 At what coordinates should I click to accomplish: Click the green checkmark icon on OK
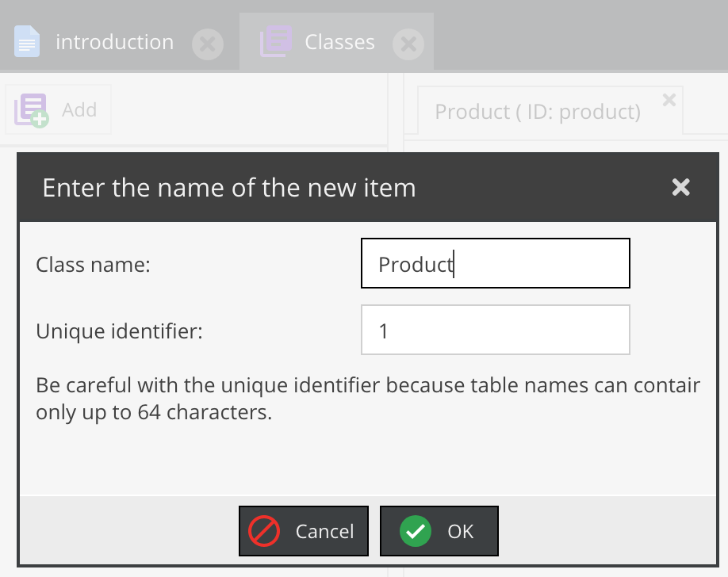[x=416, y=531]
